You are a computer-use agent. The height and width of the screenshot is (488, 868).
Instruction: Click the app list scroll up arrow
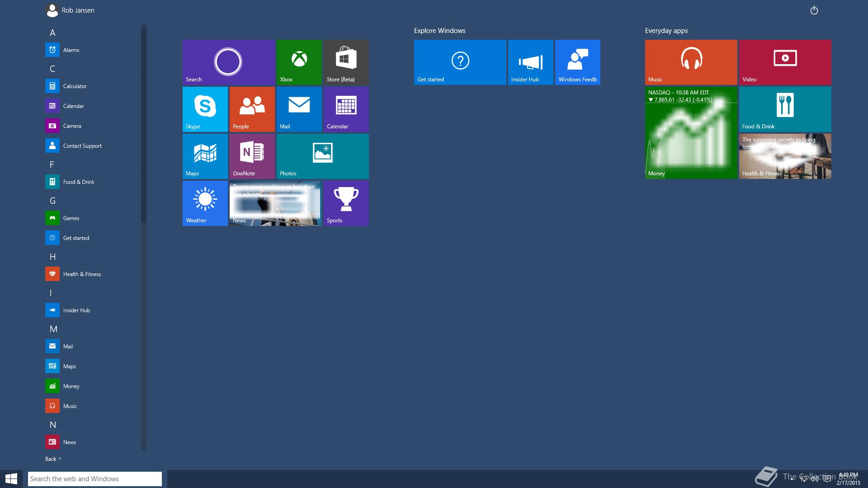(144, 26)
